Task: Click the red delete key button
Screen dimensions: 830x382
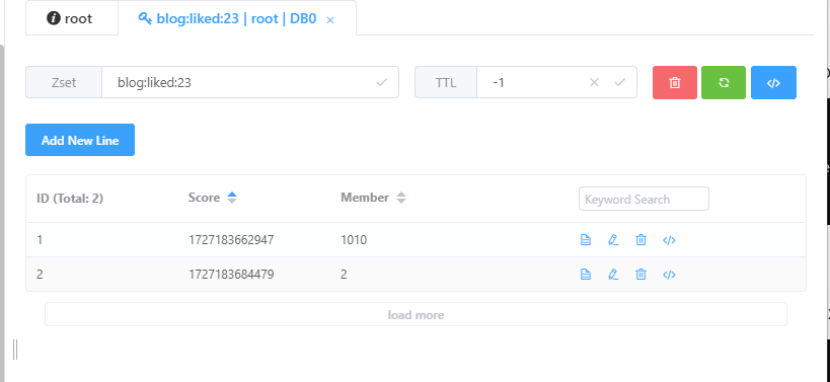Action: (674, 83)
